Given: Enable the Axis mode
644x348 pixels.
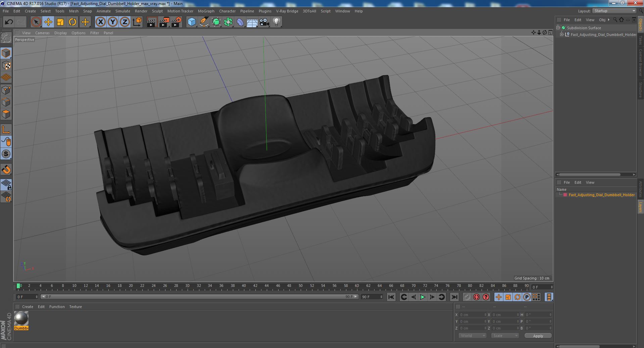Looking at the screenshot, I should [6, 130].
